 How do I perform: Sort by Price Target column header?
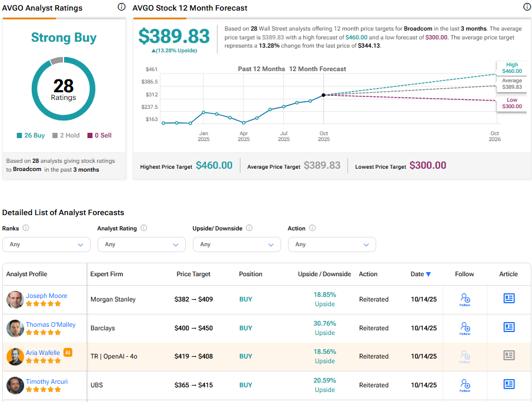coord(193,274)
